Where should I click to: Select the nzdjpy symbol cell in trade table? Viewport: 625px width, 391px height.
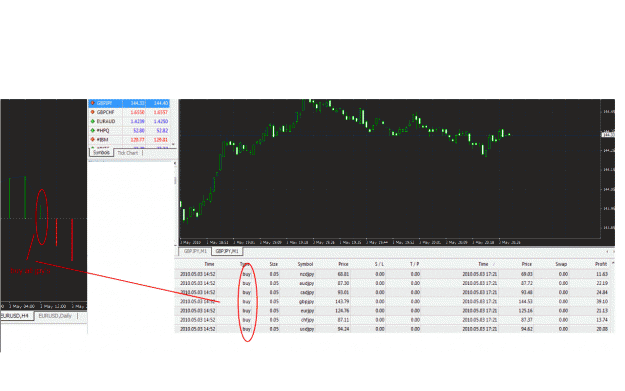(x=307, y=274)
